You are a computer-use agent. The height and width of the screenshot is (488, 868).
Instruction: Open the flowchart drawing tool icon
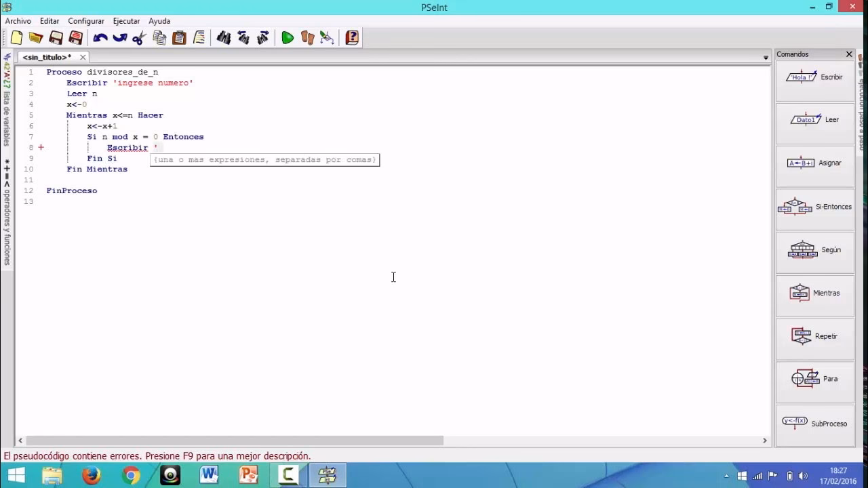click(x=327, y=38)
